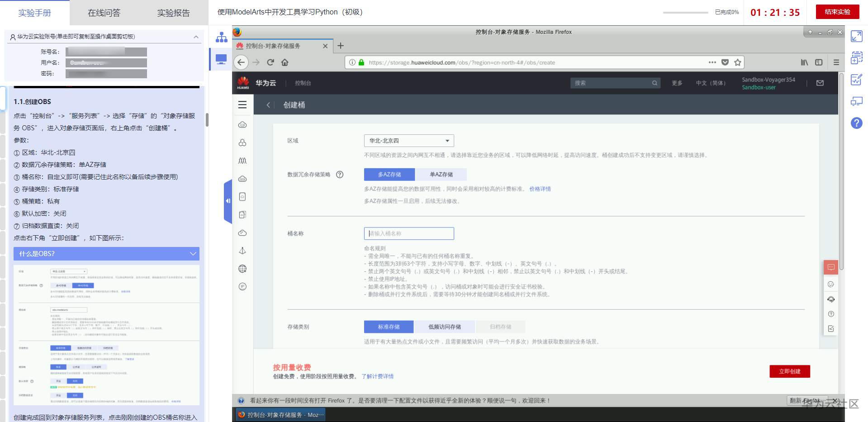Click the 立即创建 create button

[790, 371]
